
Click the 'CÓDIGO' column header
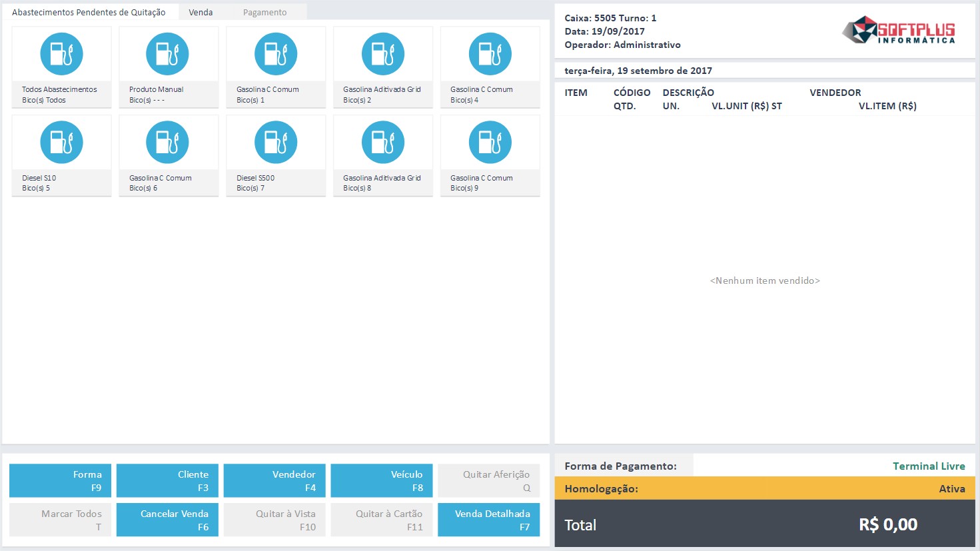(x=632, y=93)
